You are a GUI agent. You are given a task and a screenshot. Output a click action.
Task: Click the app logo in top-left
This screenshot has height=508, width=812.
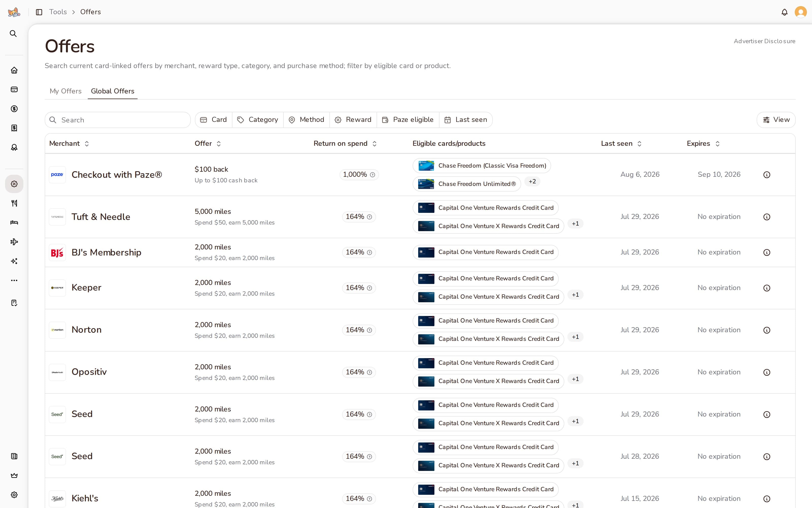[14, 12]
